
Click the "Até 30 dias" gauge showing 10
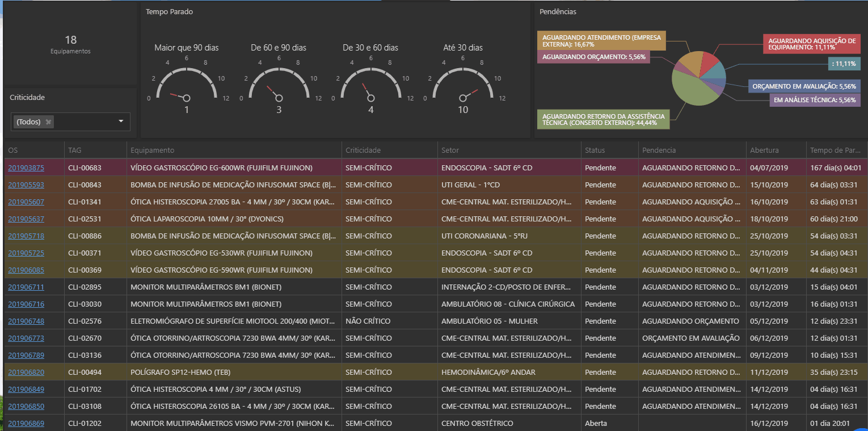[463, 77]
